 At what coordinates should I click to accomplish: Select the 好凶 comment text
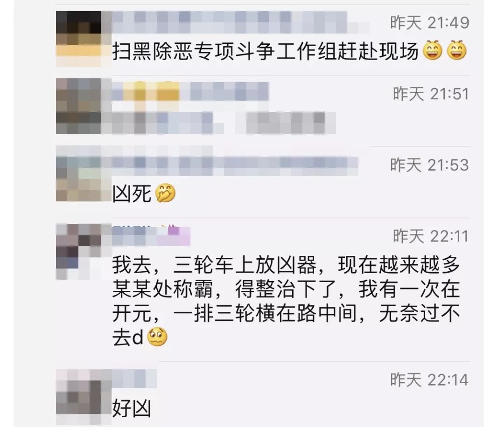pos(132,409)
